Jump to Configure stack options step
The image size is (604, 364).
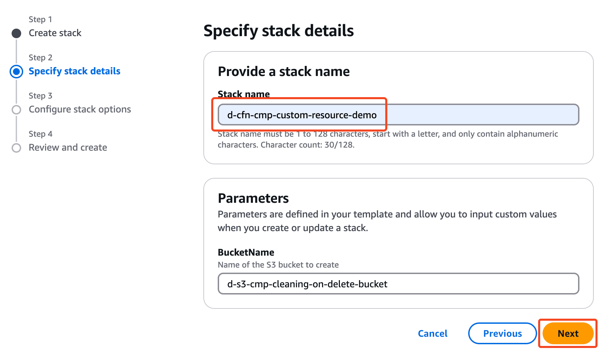(x=80, y=109)
